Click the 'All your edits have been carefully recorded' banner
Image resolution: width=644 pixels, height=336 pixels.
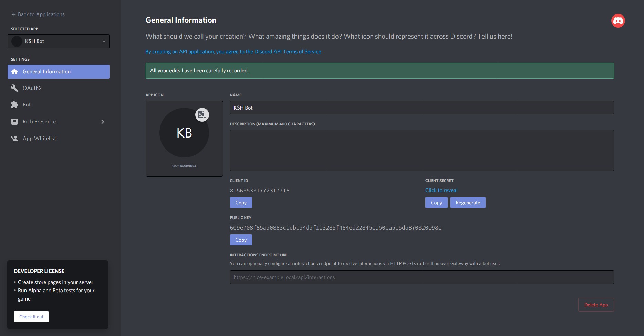380,71
